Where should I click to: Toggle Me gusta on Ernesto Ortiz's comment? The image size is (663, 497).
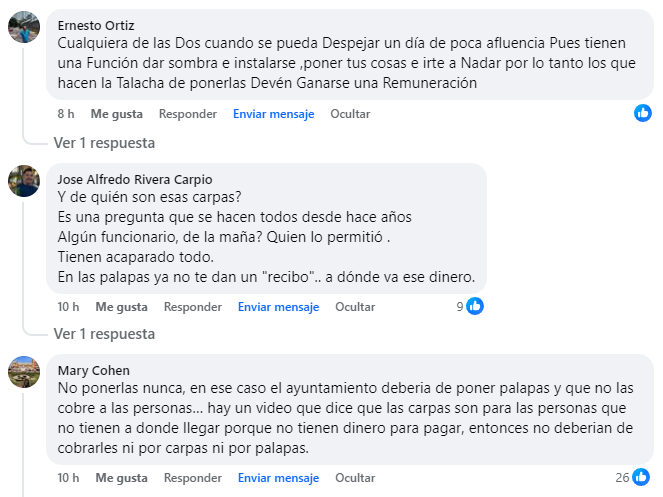[115, 114]
